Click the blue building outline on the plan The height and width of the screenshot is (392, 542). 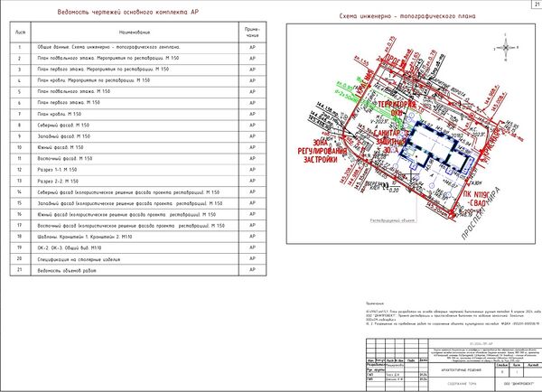click(x=436, y=147)
